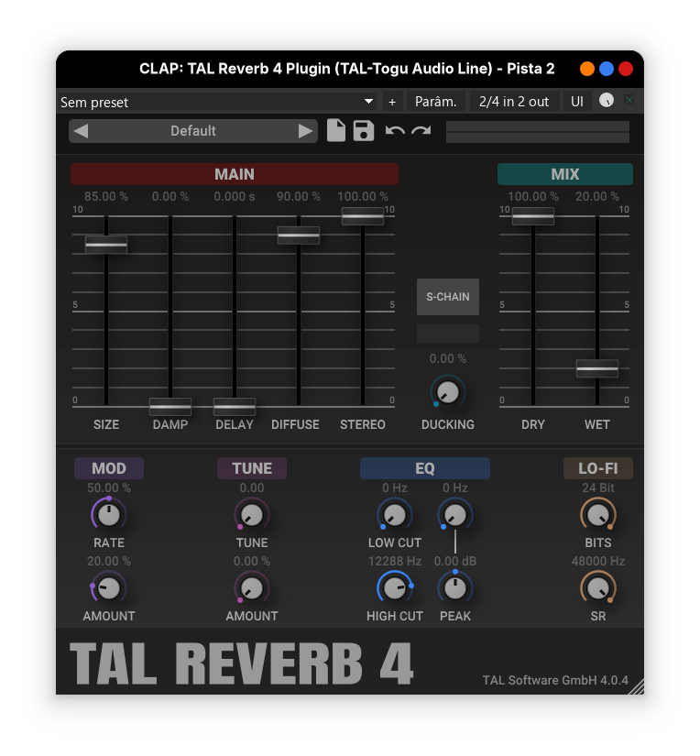
Task: Click the HIGH CUT knob
Action: 394,588
